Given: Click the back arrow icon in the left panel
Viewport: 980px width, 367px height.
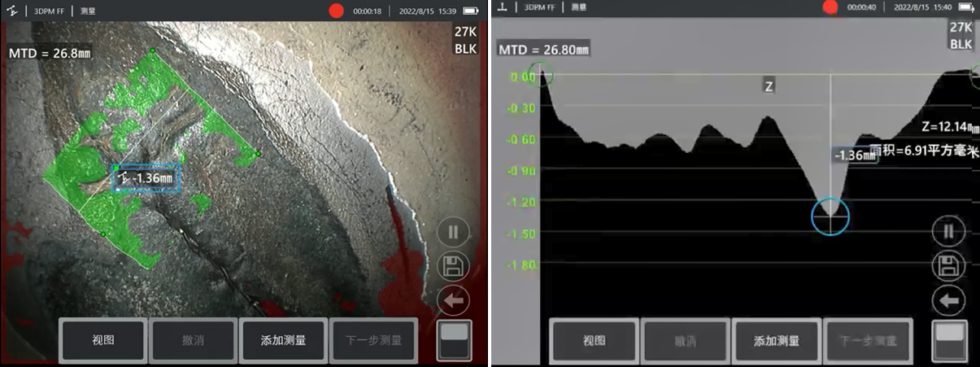Looking at the screenshot, I should (x=453, y=300).
